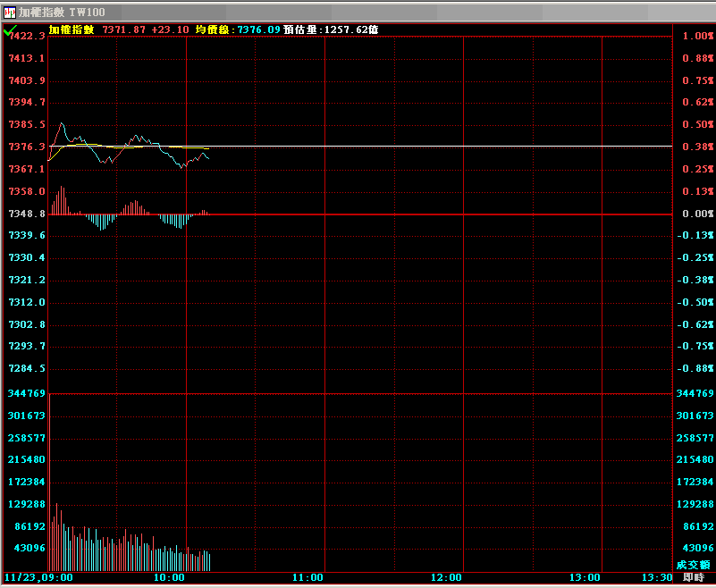Click the 0.00% label on right axis
The width and height of the screenshot is (716, 588).
click(697, 214)
